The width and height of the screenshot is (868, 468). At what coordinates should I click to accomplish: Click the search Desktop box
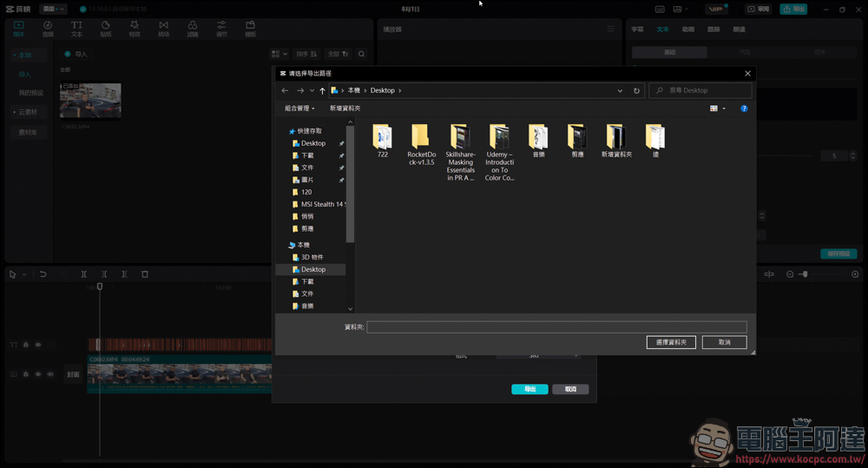tap(700, 90)
